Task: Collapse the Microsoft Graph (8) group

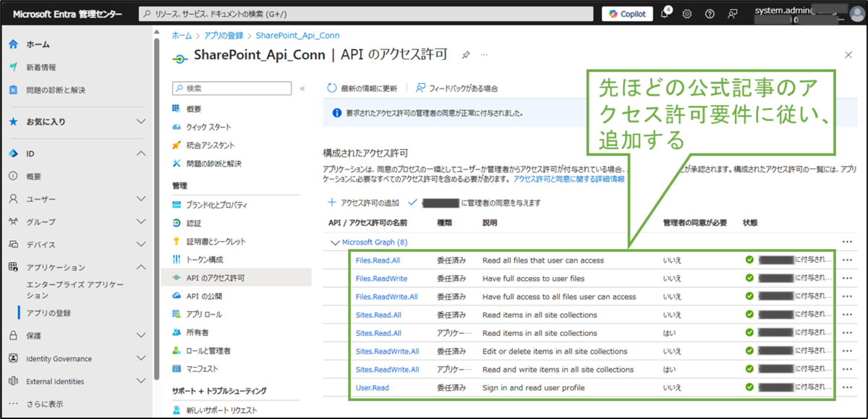Action: (x=334, y=242)
